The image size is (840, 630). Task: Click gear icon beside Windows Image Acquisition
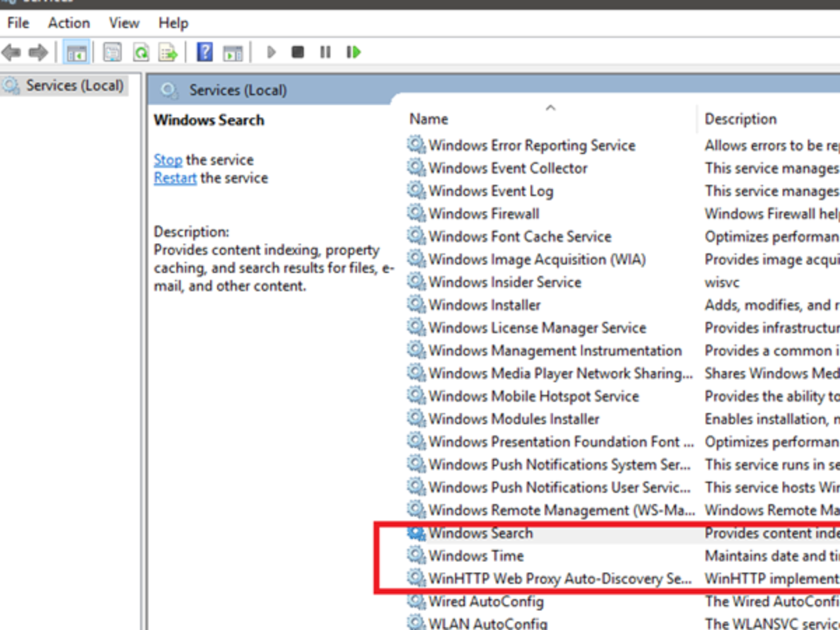click(x=416, y=259)
